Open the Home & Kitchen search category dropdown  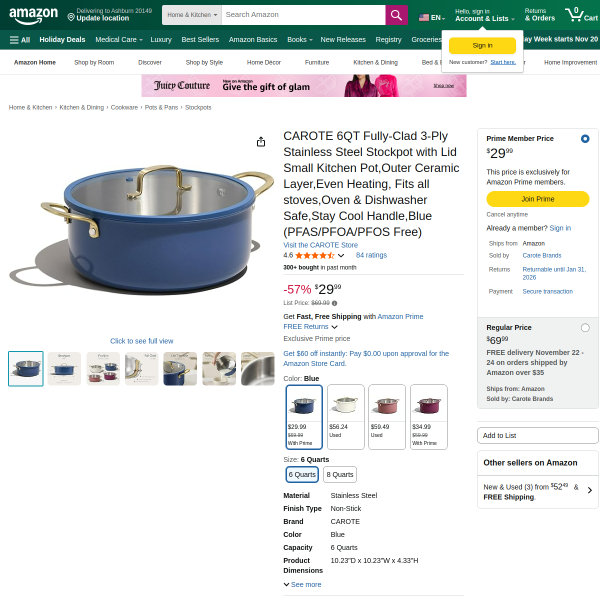click(x=192, y=15)
